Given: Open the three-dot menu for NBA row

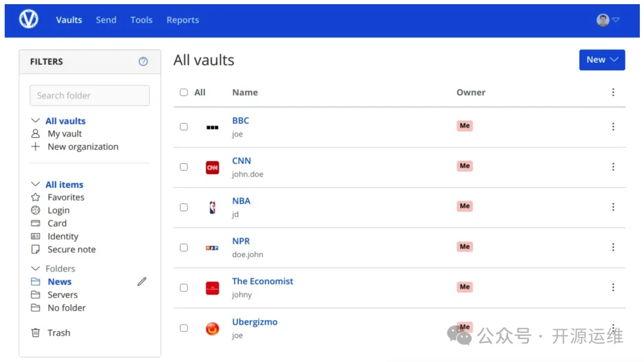Looking at the screenshot, I should 613,207.
